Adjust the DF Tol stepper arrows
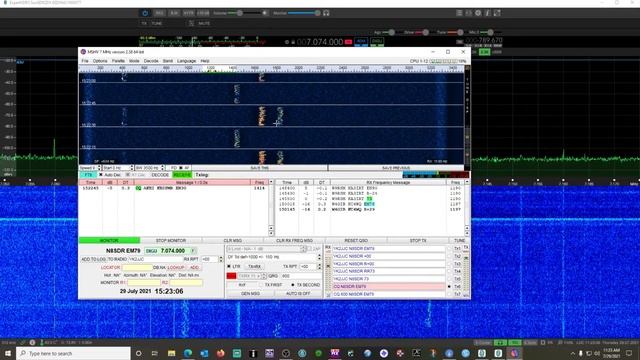Viewport: 640px width, 360px height. point(319,257)
